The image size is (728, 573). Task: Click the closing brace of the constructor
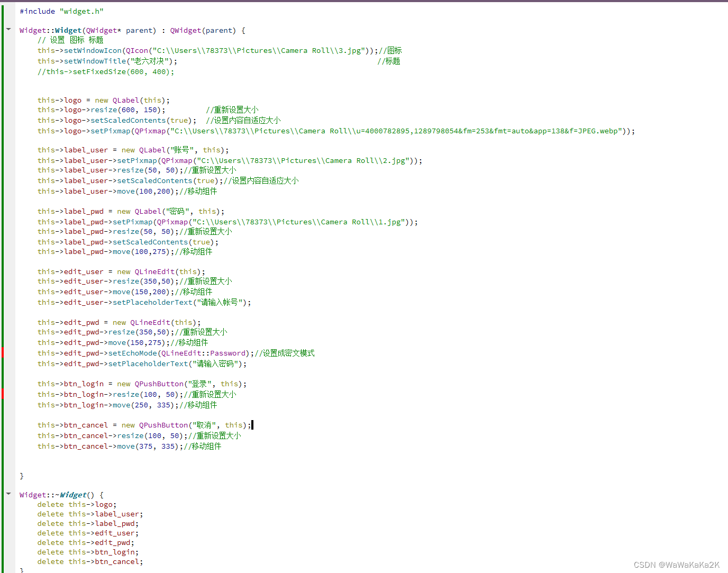[x=21, y=475]
